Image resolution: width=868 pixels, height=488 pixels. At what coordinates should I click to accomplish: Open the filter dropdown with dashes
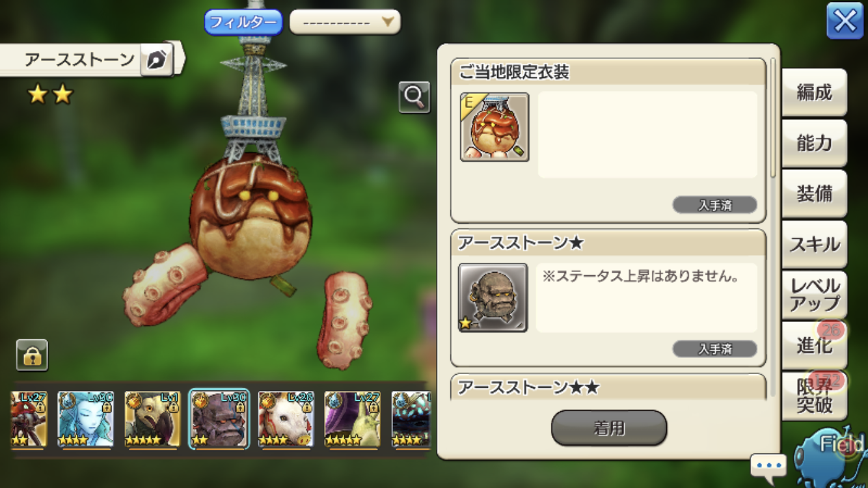[x=345, y=23]
